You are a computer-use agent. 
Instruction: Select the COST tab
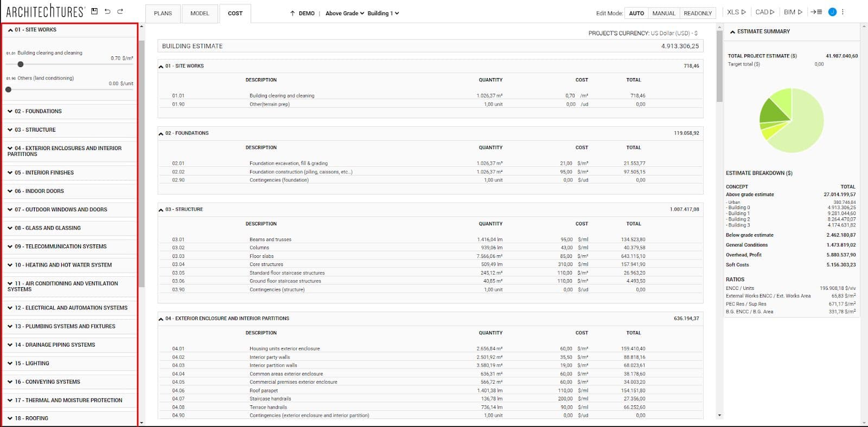point(235,14)
